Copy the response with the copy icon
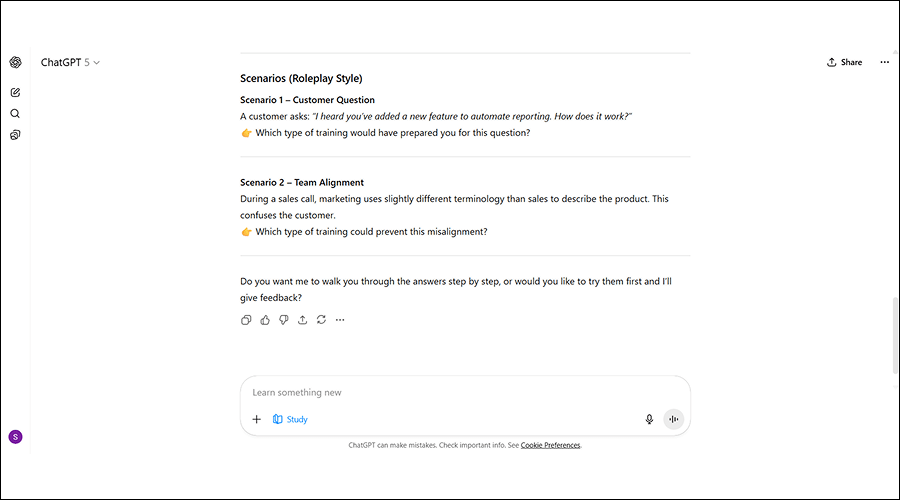 tap(246, 320)
